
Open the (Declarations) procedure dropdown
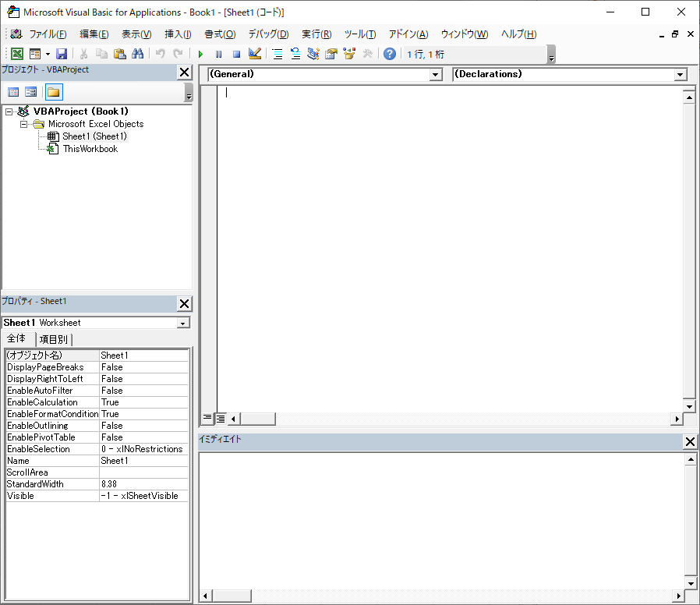(680, 75)
